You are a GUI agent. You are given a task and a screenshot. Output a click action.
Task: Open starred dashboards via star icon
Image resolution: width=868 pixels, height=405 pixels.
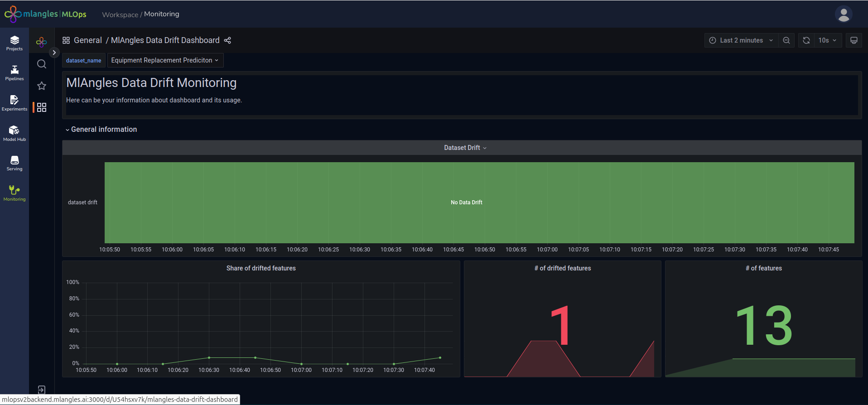(x=42, y=86)
